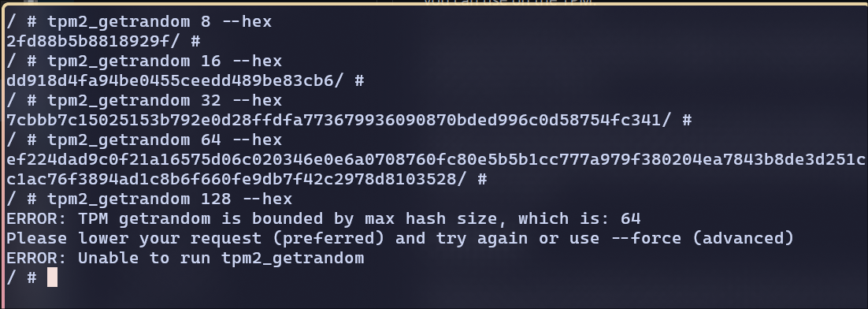Click the 'tpm2_getrandom 128 --hex' command line
Image resolution: width=868 pixels, height=309 pixels.
(150, 199)
